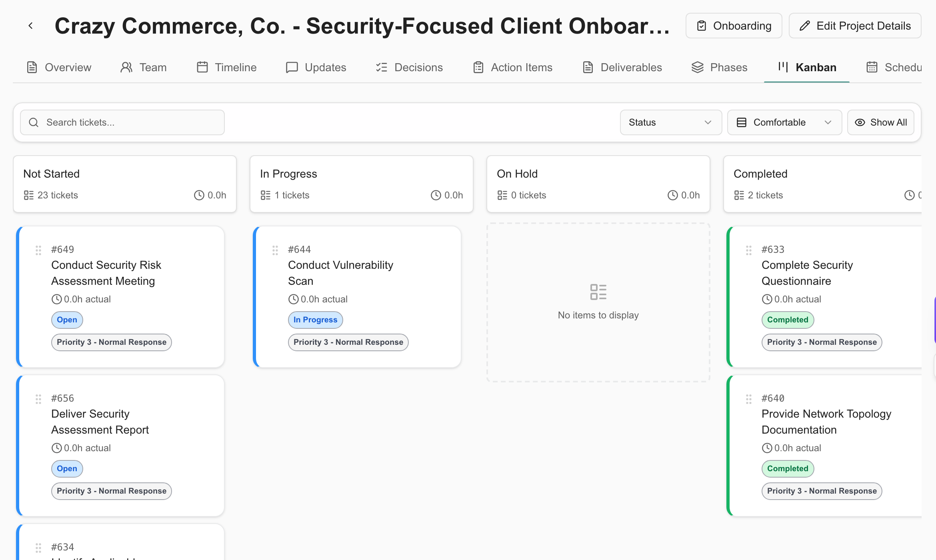The width and height of the screenshot is (936, 560).
Task: Click Priority 3 badge on ticket #644
Action: [348, 342]
